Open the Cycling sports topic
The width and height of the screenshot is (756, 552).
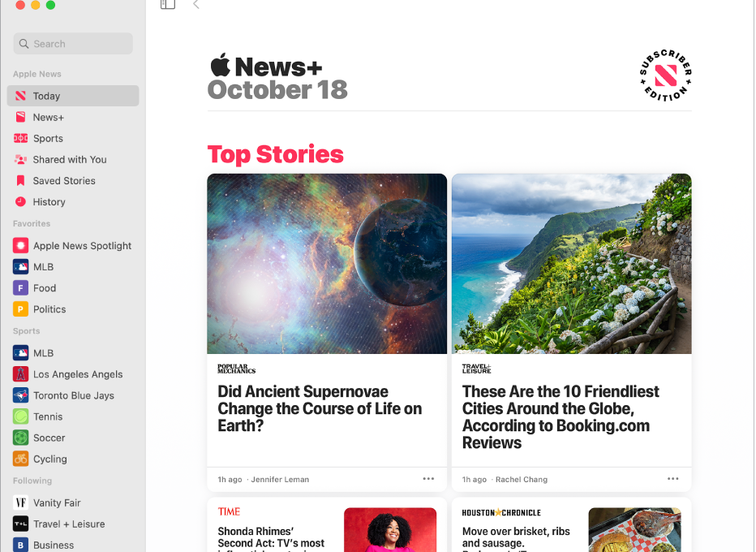[x=73, y=459]
